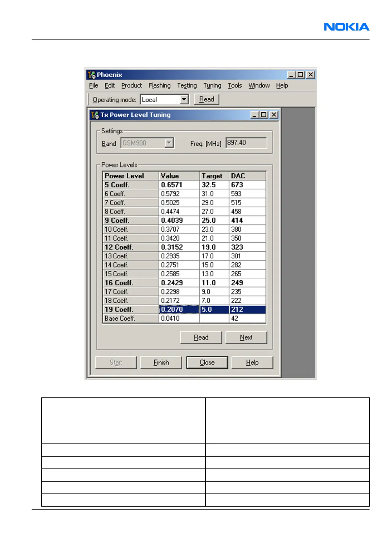Select the 15 Coeff. row label
392x554 pixels.
pos(131,274)
